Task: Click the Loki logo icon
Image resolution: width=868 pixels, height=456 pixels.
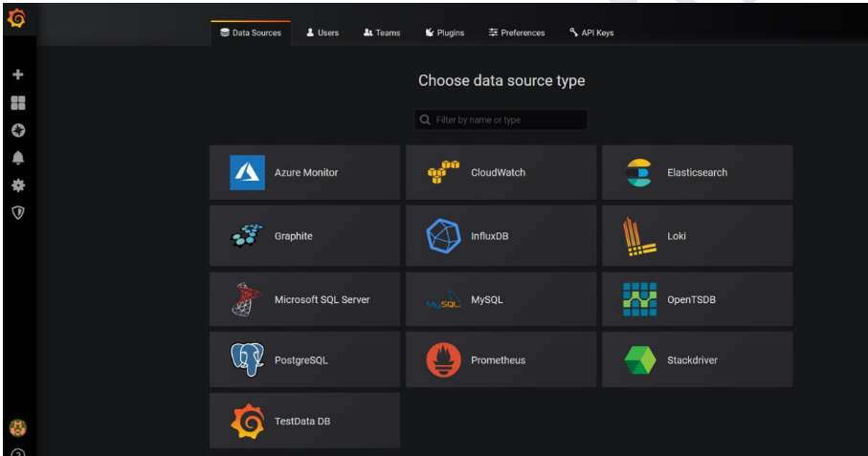Action: [639, 236]
